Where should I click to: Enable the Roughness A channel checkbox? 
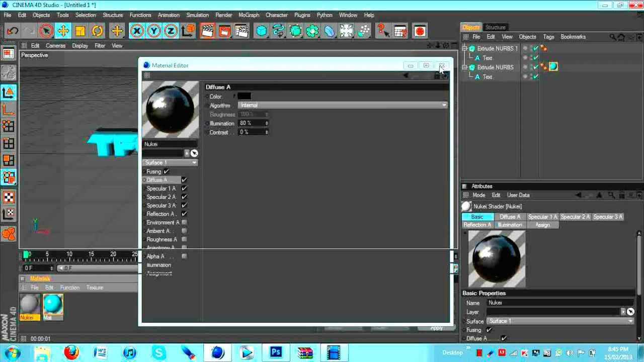184,239
